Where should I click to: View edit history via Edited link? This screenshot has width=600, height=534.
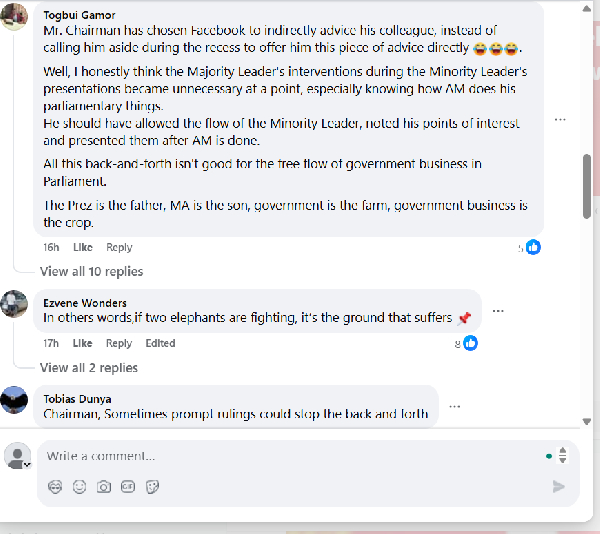point(160,343)
